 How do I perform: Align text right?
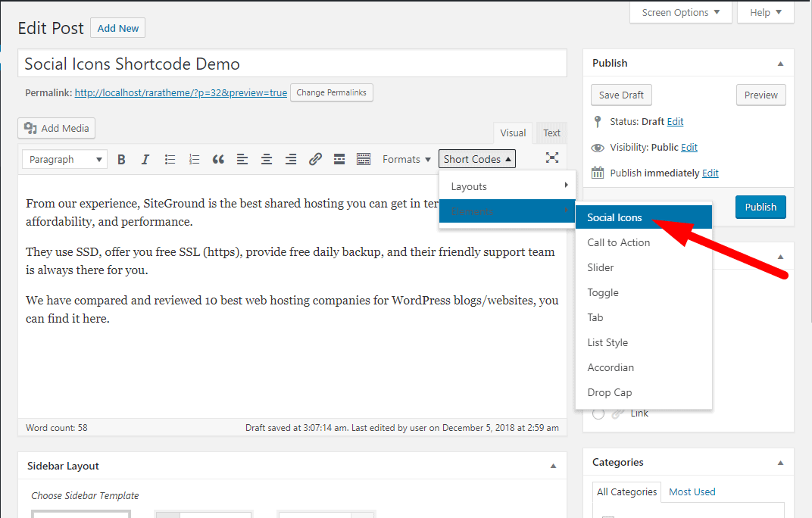click(291, 160)
